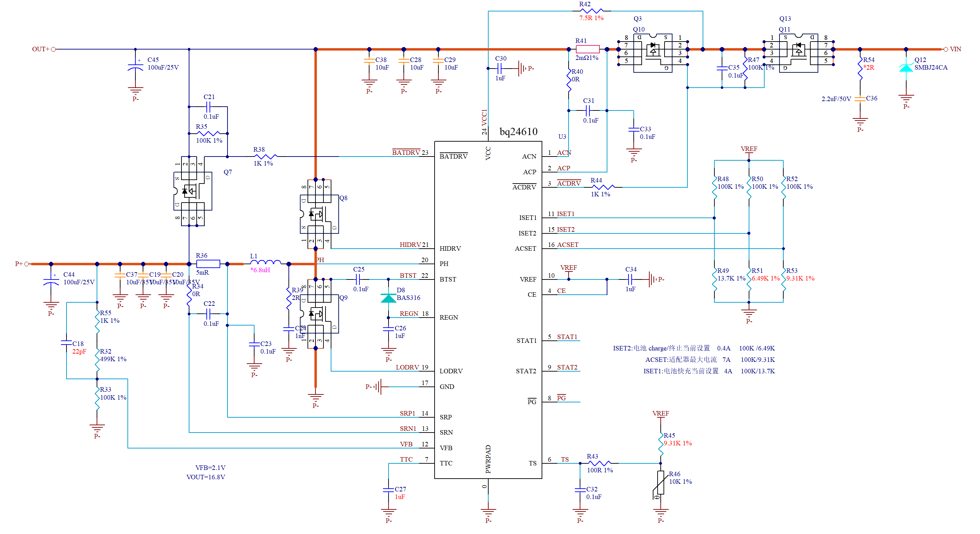Viewport: 980px width, 534px height.
Task: Click the R49 13.7K 1% value
Action: point(731,278)
